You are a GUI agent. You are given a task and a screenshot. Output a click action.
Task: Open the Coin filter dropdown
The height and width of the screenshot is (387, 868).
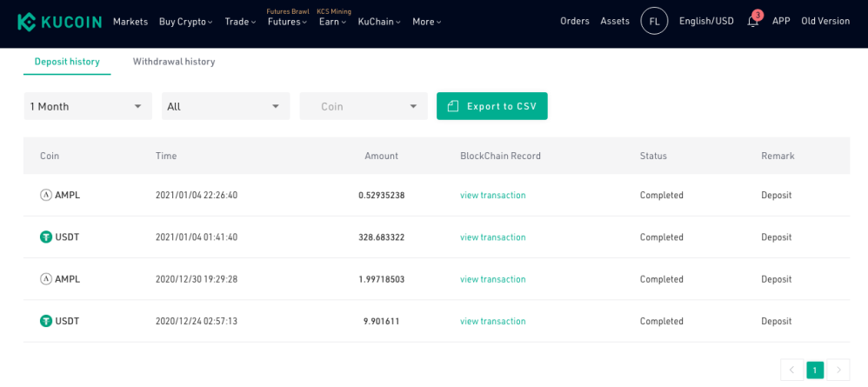364,106
